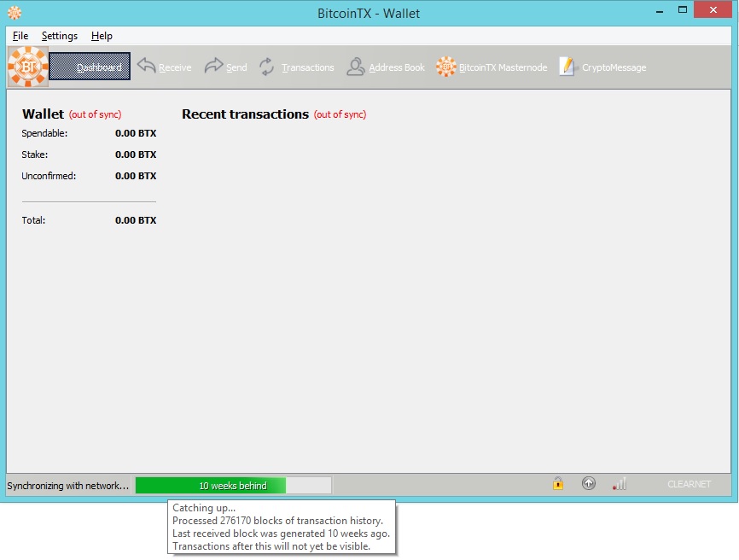Screen dimensions: 739x560
Task: Click the '10 weeks behind' sync progress bar
Action: pyautogui.click(x=233, y=485)
